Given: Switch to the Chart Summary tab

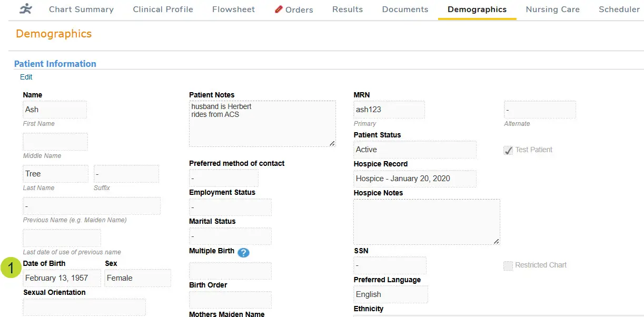Looking at the screenshot, I should (x=81, y=9).
